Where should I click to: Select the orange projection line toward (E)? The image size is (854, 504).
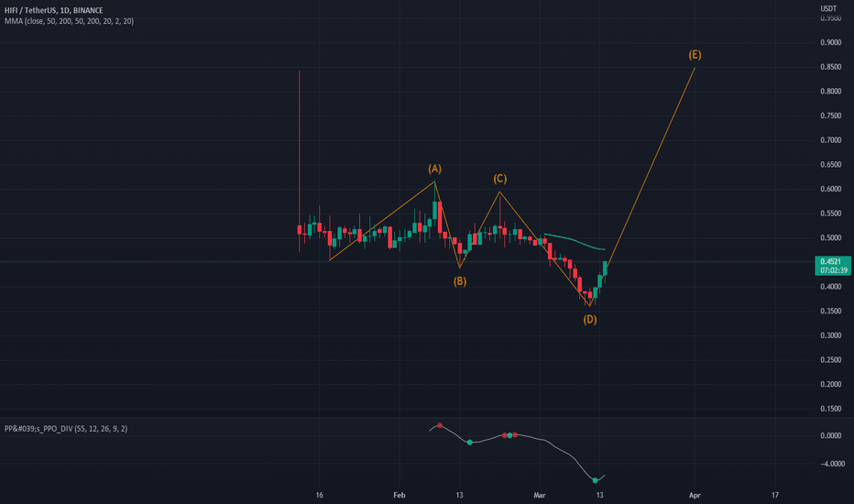coord(651,166)
